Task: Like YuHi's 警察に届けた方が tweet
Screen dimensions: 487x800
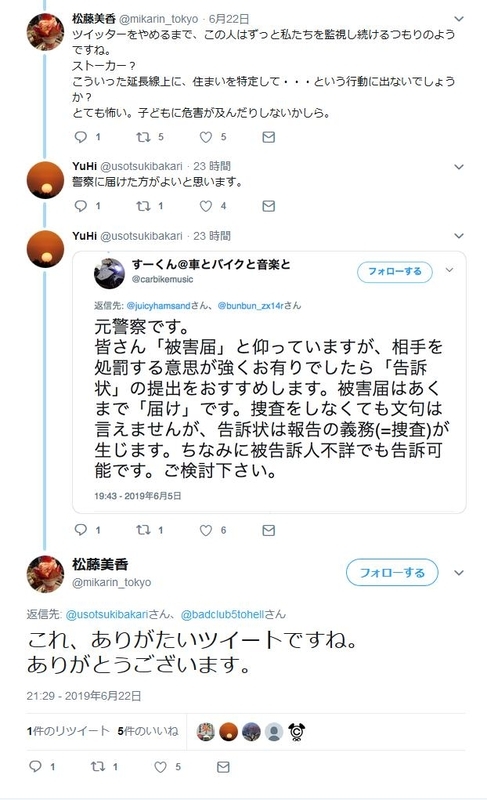Action: (206, 206)
